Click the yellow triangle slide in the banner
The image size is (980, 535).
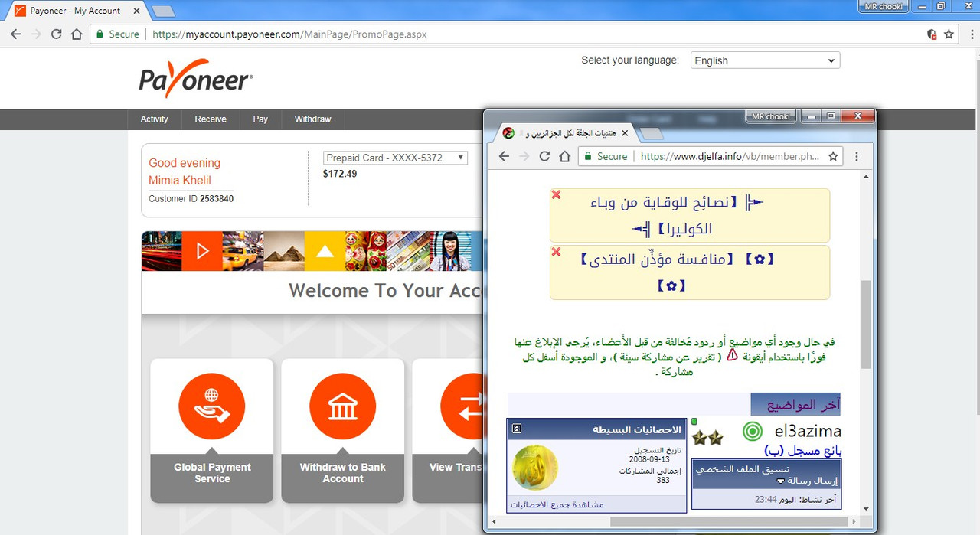point(325,251)
